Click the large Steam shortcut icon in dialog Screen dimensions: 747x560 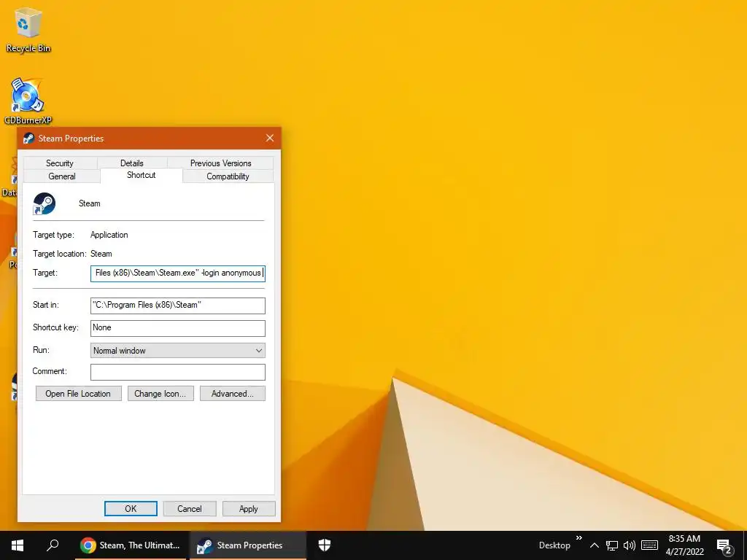click(44, 204)
